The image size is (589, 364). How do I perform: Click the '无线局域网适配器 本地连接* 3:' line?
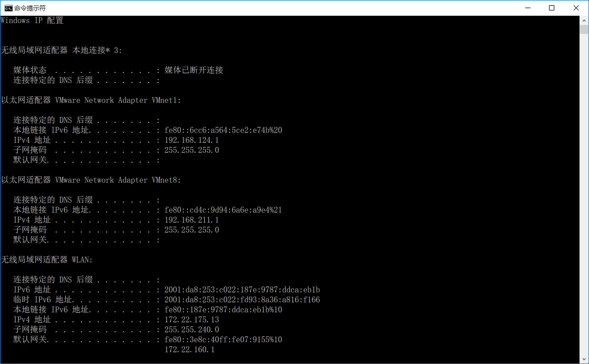tap(61, 50)
